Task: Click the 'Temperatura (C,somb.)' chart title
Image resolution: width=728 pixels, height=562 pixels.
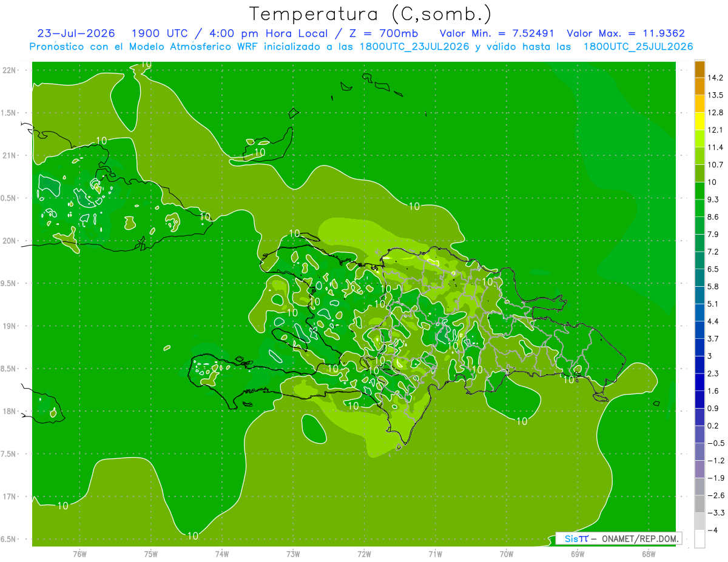Action: pos(370,14)
